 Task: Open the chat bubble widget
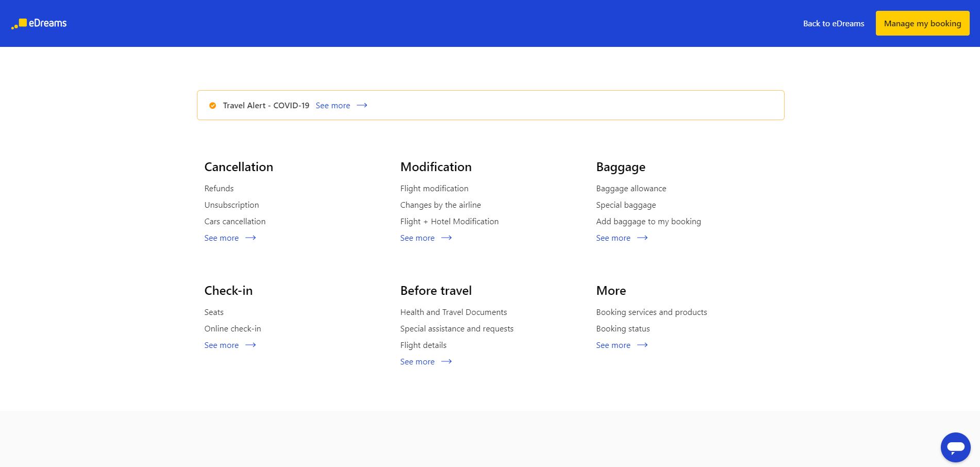coord(955,447)
